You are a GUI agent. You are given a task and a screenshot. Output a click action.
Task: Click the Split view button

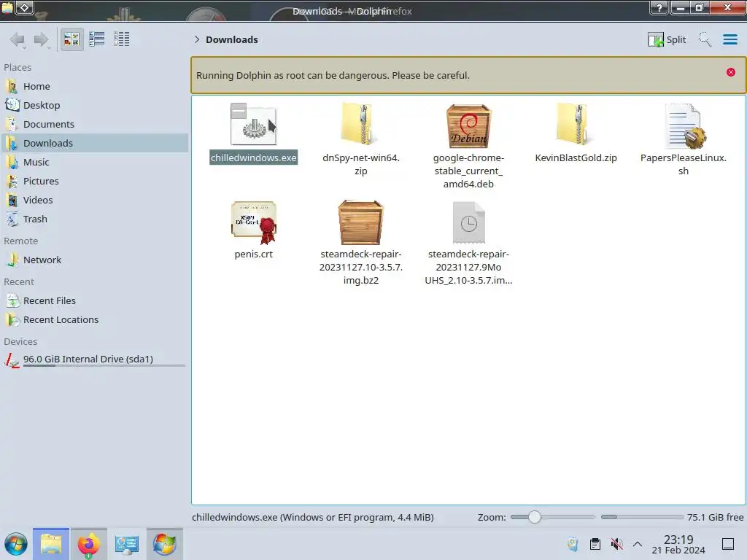point(667,39)
